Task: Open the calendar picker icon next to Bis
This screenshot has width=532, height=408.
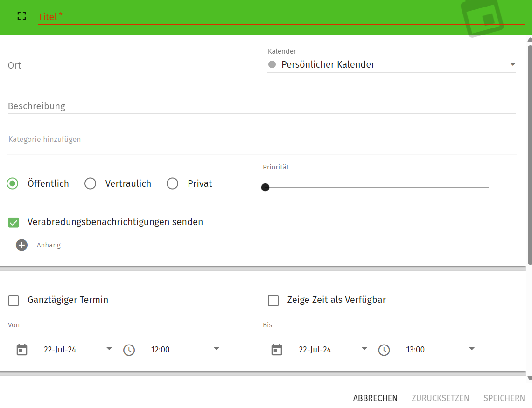Action: tap(277, 349)
